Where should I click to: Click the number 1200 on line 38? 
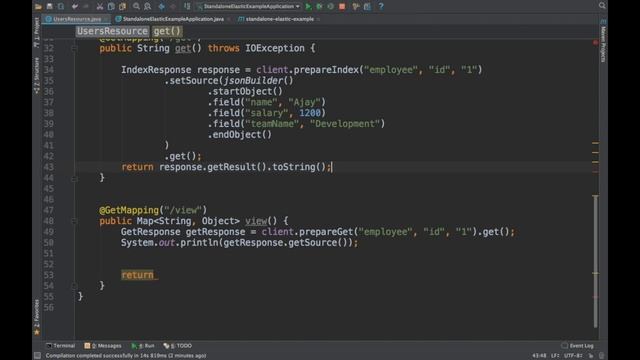[309, 113]
